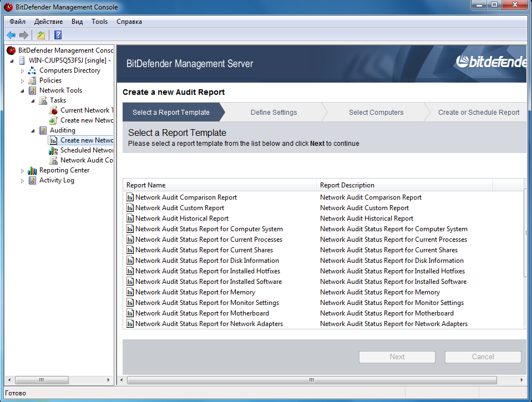Collapse the Tasks node
This screenshot has height=402, width=532.
33,101
